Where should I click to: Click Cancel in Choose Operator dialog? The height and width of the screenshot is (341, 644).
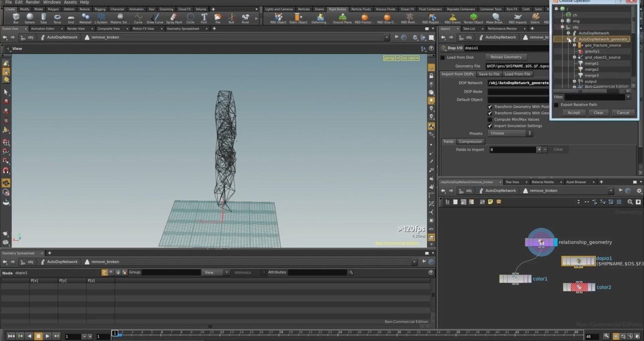coord(623,113)
